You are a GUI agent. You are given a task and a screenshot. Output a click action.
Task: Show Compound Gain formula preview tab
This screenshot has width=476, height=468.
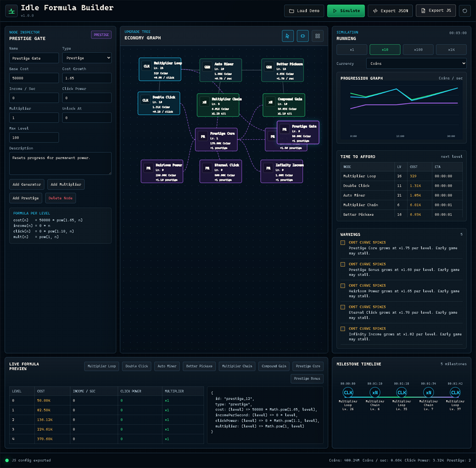click(x=274, y=366)
